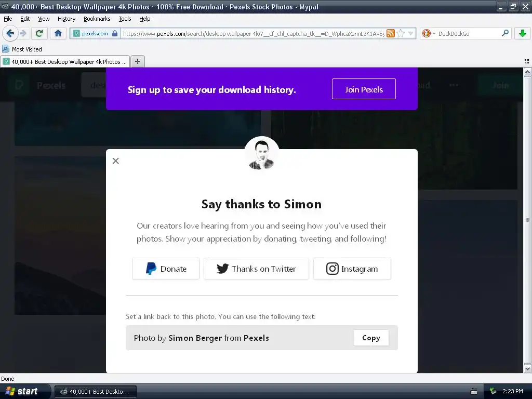Open the Edit menu
The image size is (532, 399).
click(x=25, y=19)
